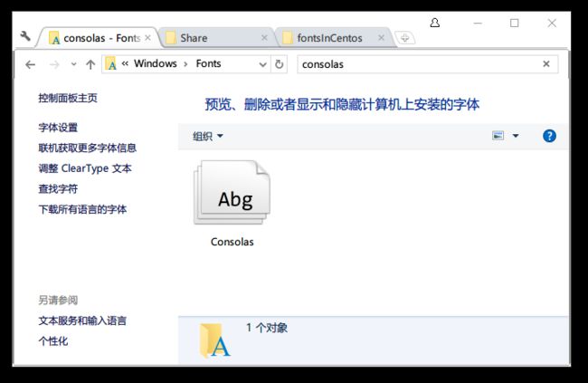The width and height of the screenshot is (588, 383).
Task: Open the user account icon
Action: click(434, 23)
